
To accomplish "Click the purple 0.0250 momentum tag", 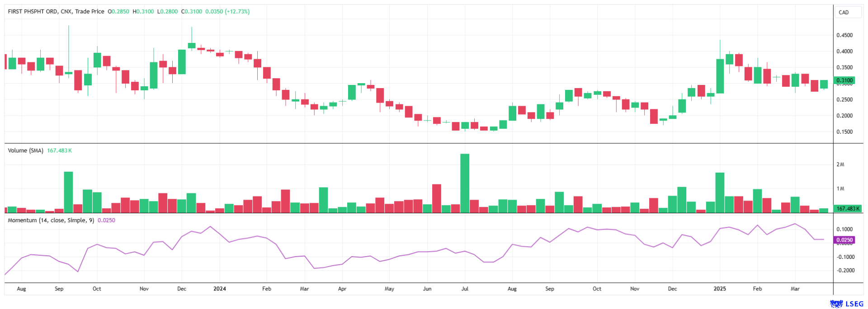I will click(844, 240).
